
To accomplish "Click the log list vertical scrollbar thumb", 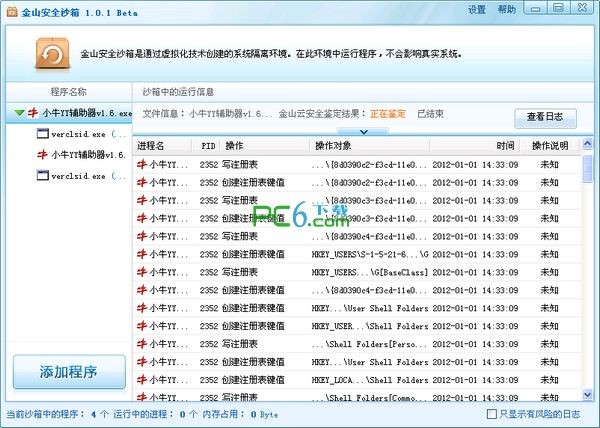I will coord(587,168).
